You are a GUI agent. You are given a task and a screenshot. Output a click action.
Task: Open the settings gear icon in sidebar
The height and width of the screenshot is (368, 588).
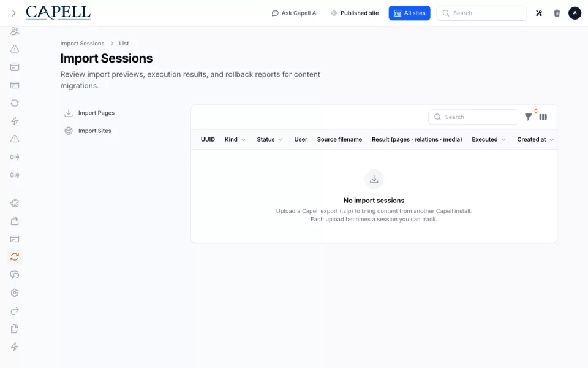15,293
